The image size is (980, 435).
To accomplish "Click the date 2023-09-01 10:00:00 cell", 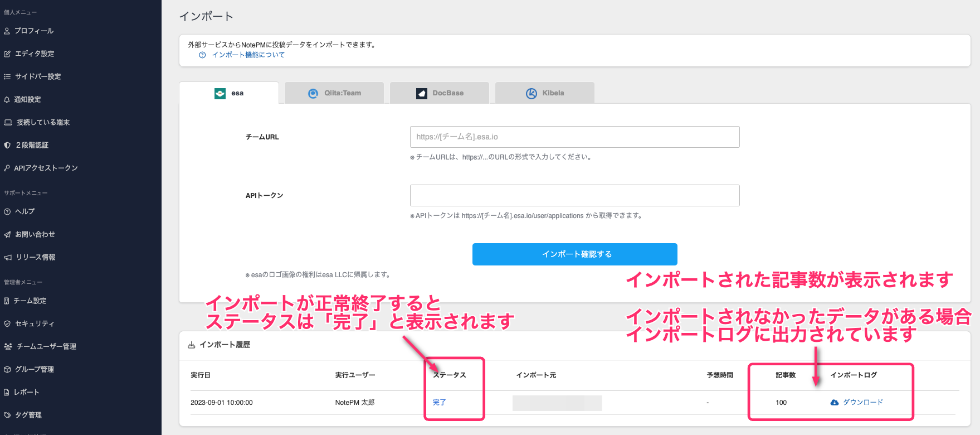I will point(222,403).
